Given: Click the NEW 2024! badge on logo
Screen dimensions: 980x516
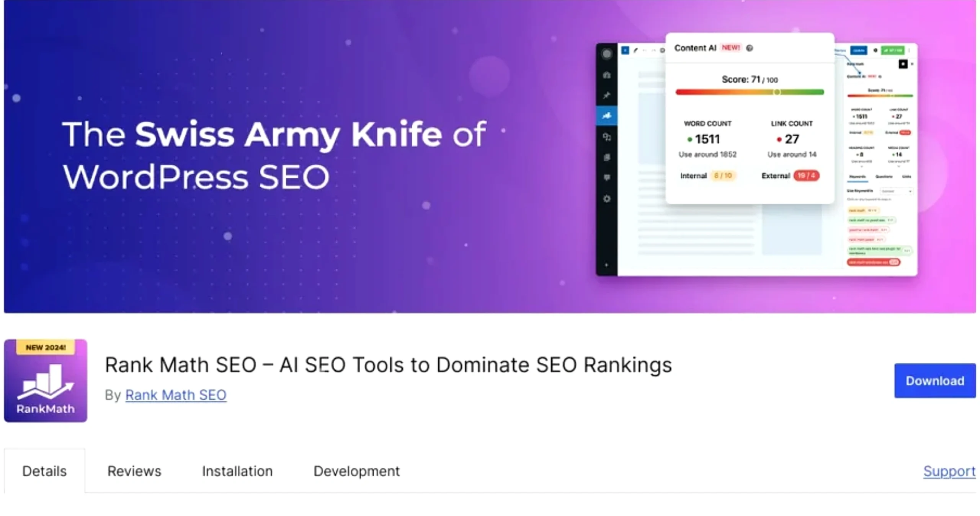Looking at the screenshot, I should (x=46, y=347).
